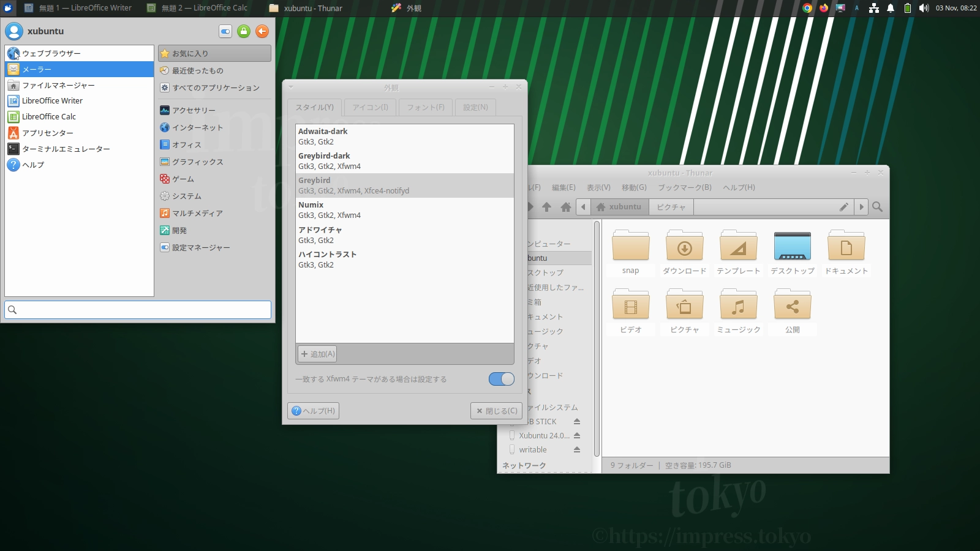Screen dimensions: 980x551
Task: Click 閉じる(C) button in Appearance dialog
Action: [x=496, y=411]
